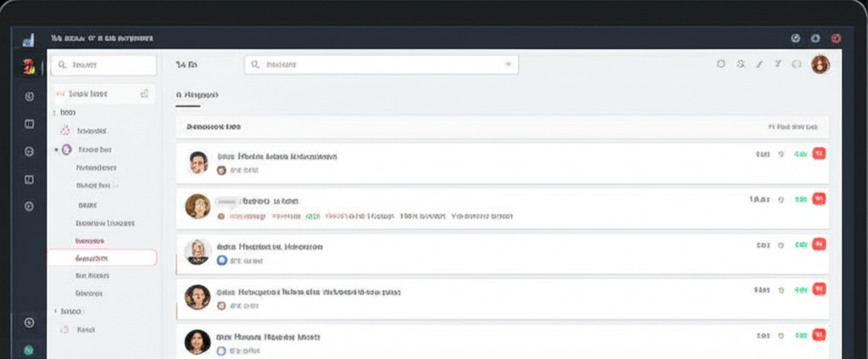868x359 pixels.
Task: Click the app logo in the title bar
Action: point(28,39)
